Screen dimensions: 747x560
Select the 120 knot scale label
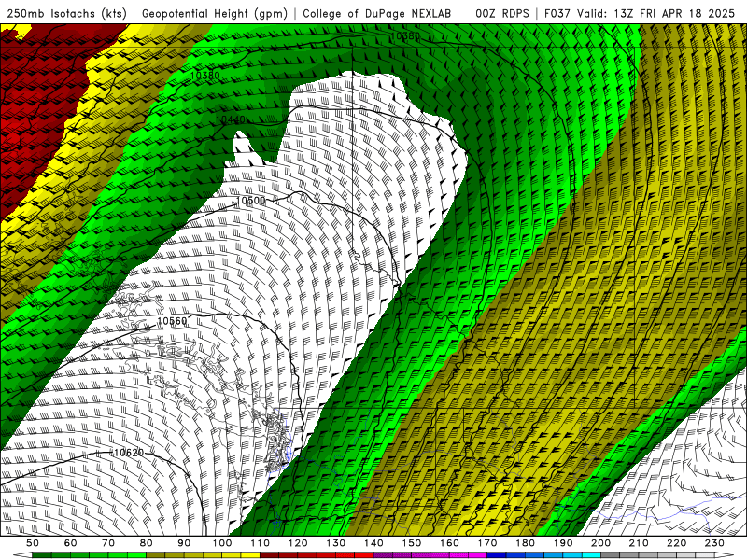click(298, 543)
